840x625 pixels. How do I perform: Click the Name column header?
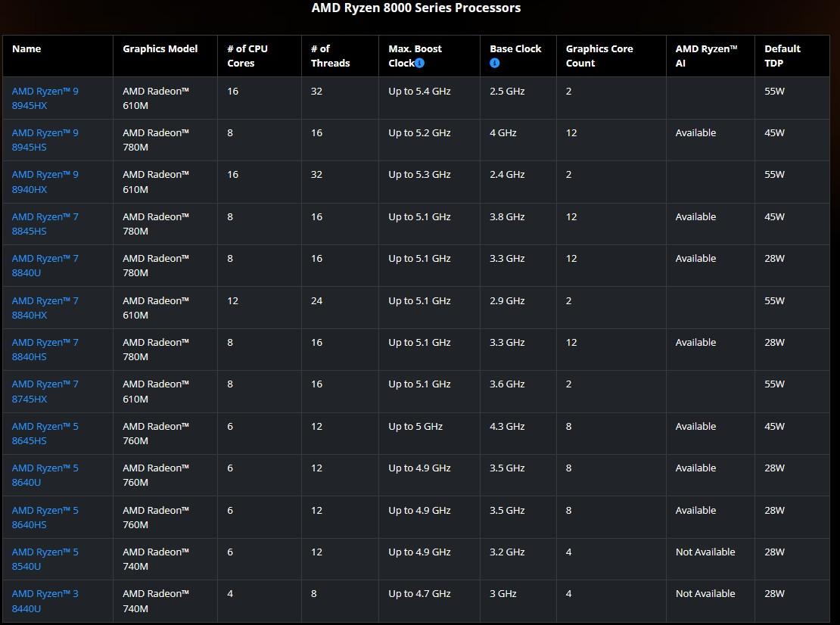tap(26, 48)
